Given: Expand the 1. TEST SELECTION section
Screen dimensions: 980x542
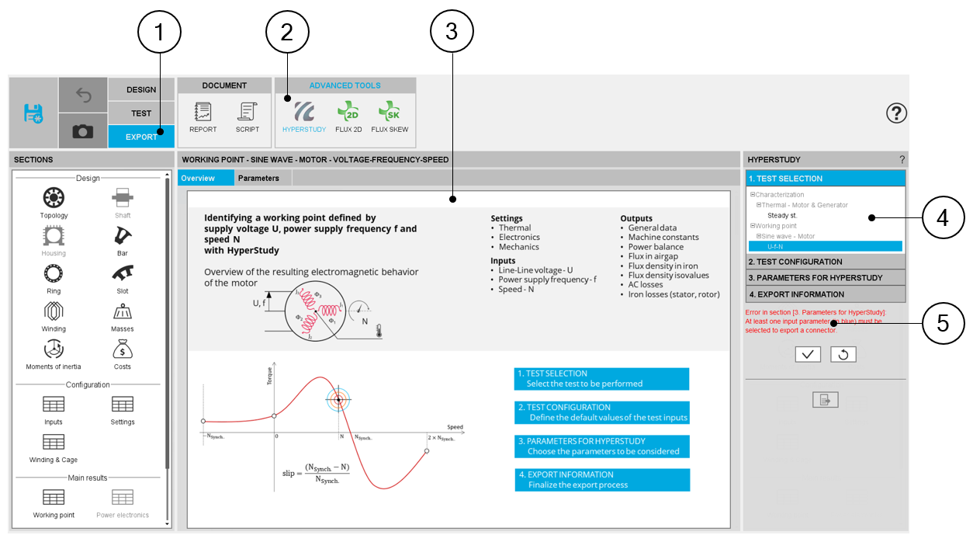Looking at the screenshot, I should (826, 179).
